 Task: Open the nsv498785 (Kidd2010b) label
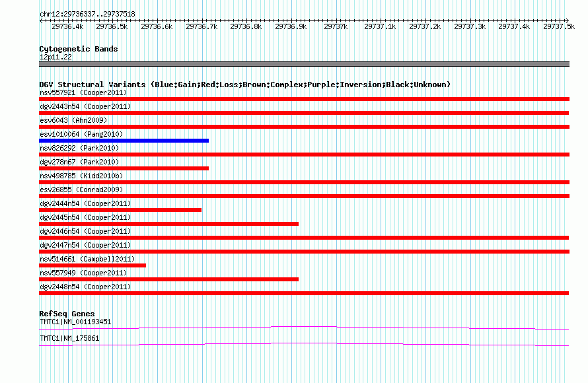[81, 176]
